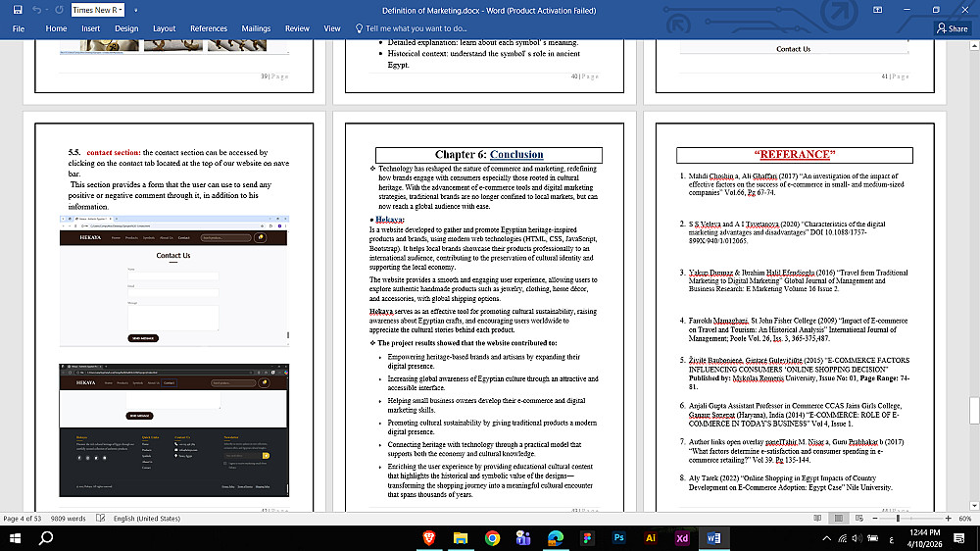Repeat the last action
The image size is (980, 551).
[x=60, y=10]
